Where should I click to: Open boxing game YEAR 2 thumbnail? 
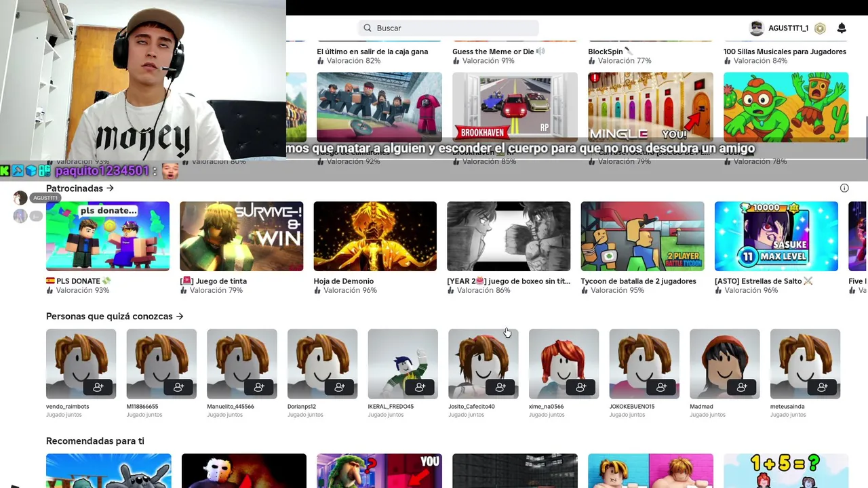pos(509,236)
